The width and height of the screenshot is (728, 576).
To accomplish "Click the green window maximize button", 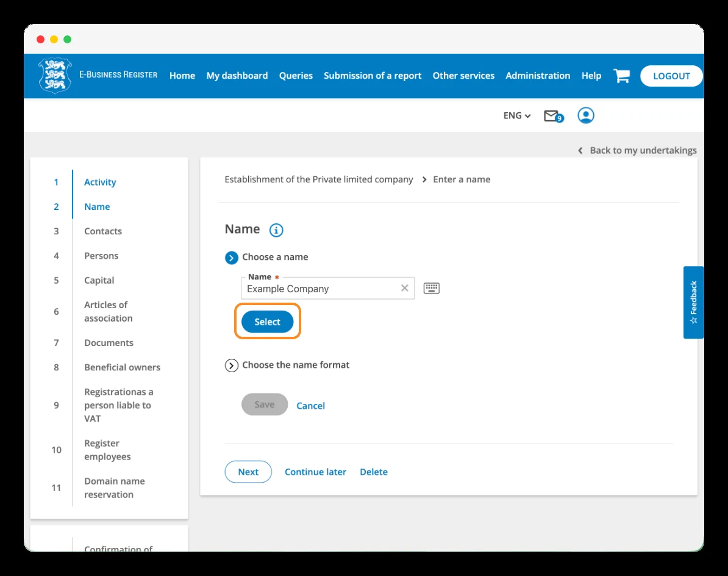I will (x=67, y=40).
